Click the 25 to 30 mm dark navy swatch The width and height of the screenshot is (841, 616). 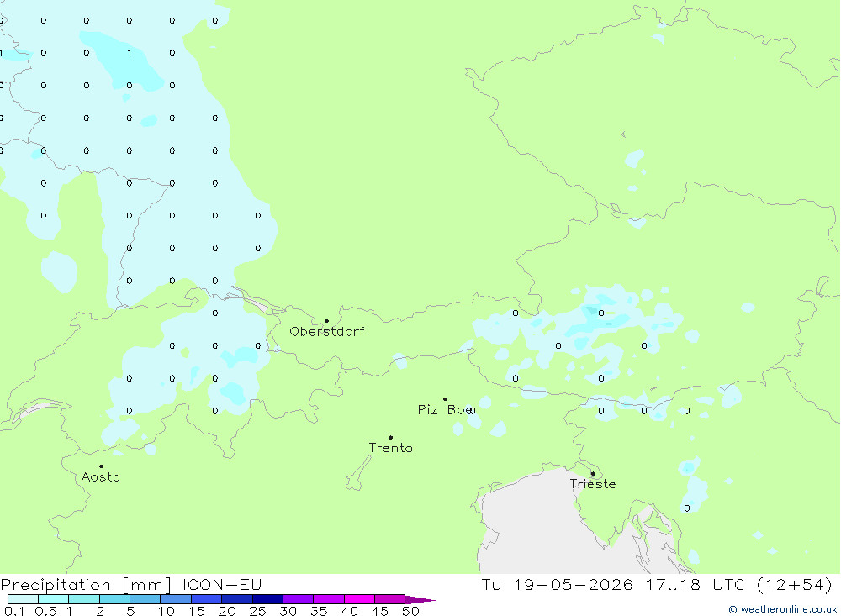[x=267, y=599]
